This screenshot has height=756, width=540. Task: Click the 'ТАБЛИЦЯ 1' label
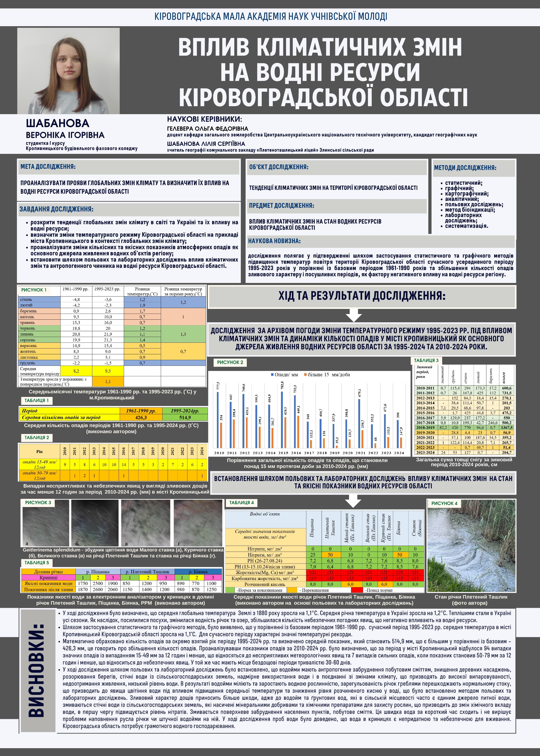coord(37,401)
